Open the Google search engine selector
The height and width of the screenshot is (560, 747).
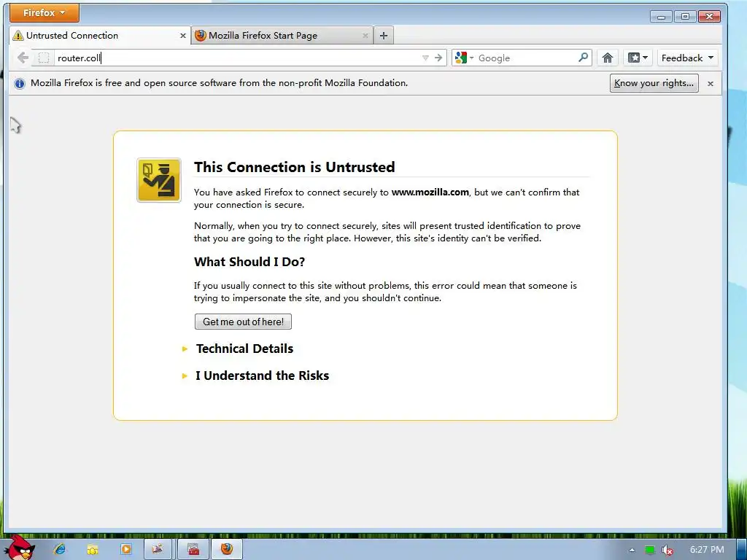pos(464,58)
